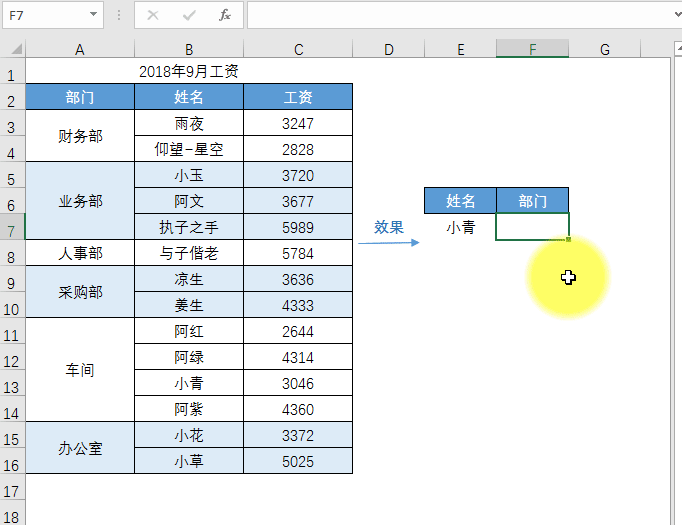Screen dimensions: 682x525
Task: Click the name cell 雨夜
Action: coord(189,123)
